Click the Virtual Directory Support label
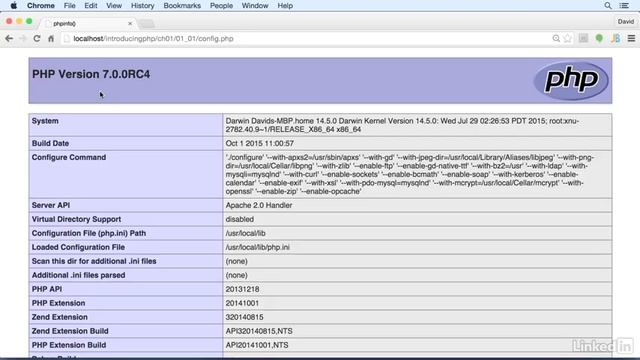 pyautogui.click(x=76, y=219)
